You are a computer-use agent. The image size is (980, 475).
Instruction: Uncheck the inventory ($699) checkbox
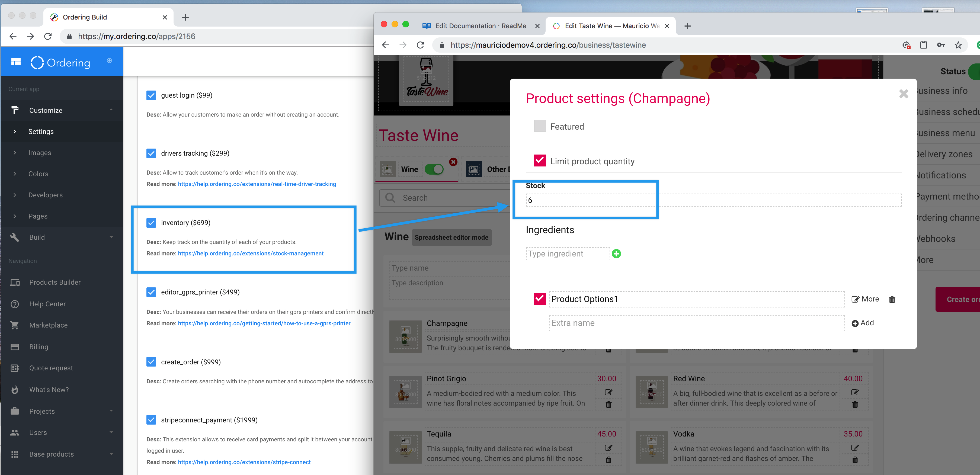point(151,223)
